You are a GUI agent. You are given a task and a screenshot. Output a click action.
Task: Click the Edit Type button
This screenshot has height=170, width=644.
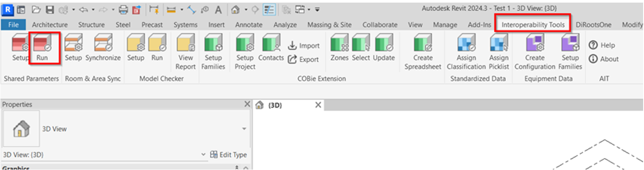tap(228, 155)
